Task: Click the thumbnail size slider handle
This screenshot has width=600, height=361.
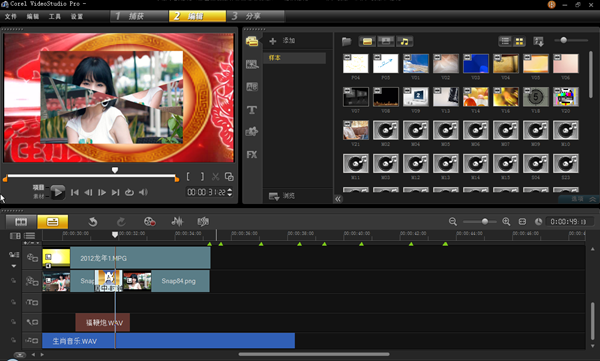Action: (563, 40)
